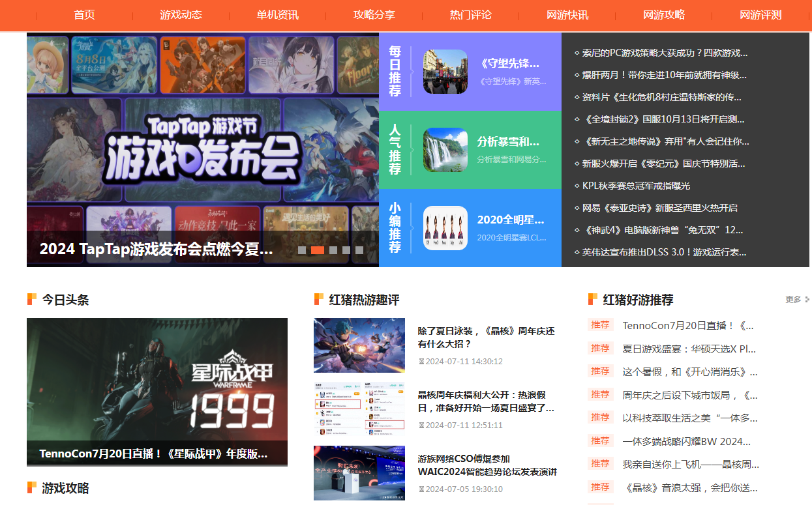Select the third carousel indicator dot

pos(333,250)
